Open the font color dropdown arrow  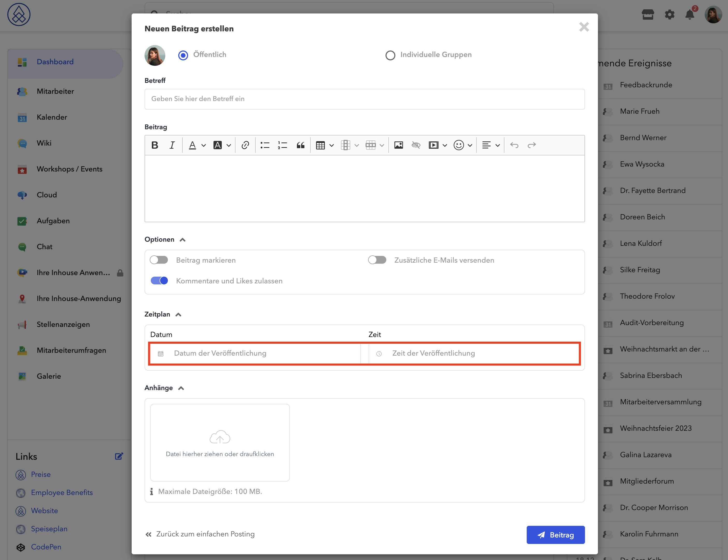203,145
